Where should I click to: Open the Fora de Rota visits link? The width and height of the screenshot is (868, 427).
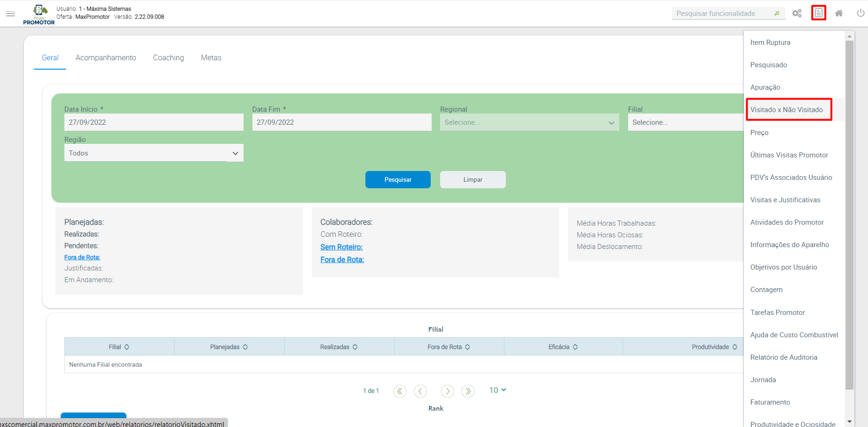pyautogui.click(x=82, y=257)
